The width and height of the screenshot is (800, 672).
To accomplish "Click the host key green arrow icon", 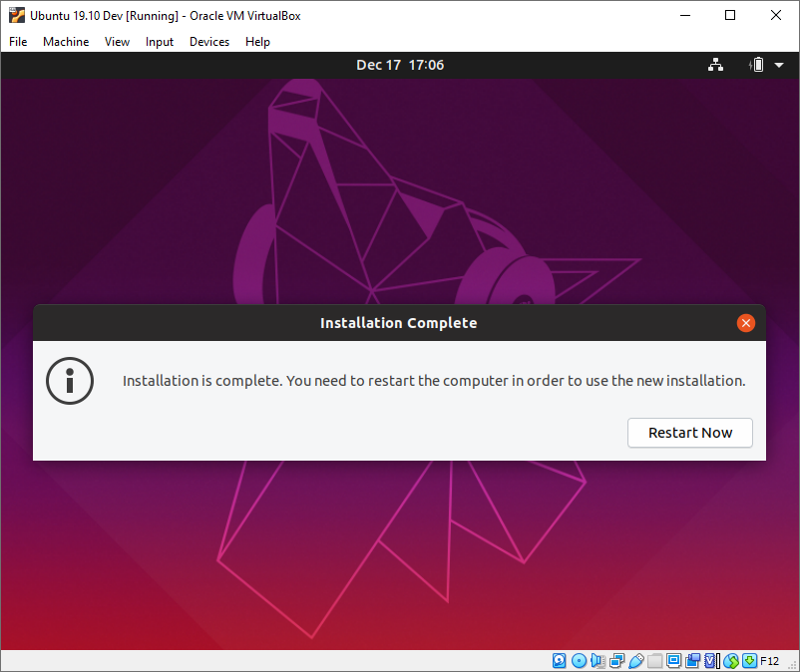I will click(749, 661).
